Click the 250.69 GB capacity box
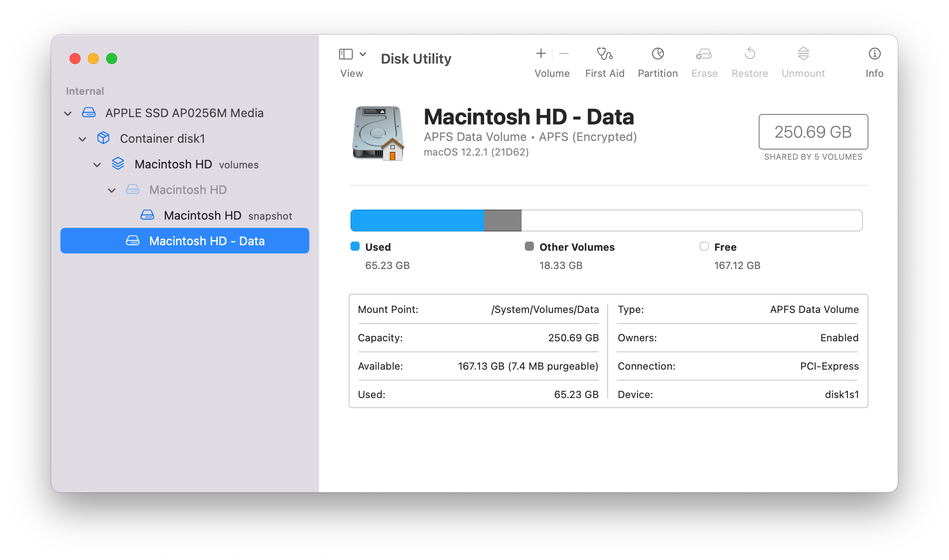The image size is (949, 560). (x=813, y=132)
